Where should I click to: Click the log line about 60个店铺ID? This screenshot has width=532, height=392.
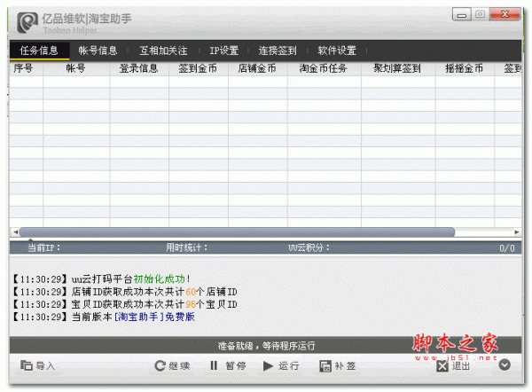click(125, 292)
